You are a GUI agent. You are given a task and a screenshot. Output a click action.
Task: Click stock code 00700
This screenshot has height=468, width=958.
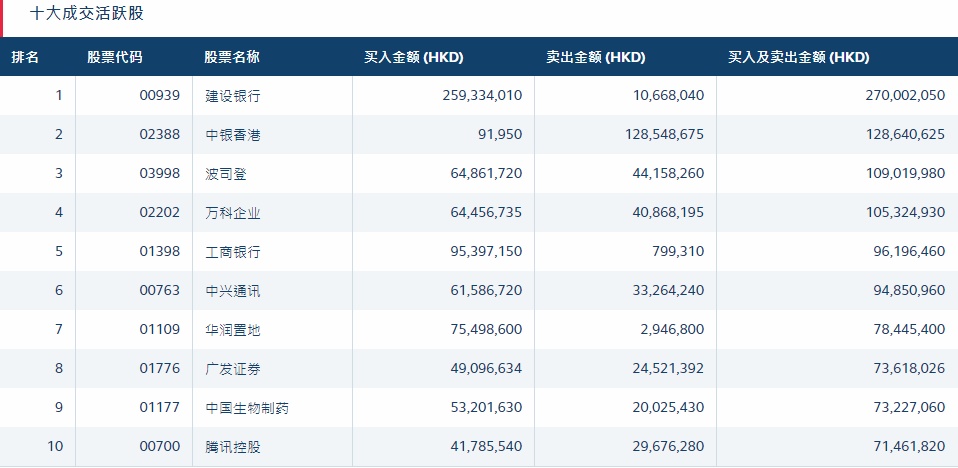click(x=160, y=447)
